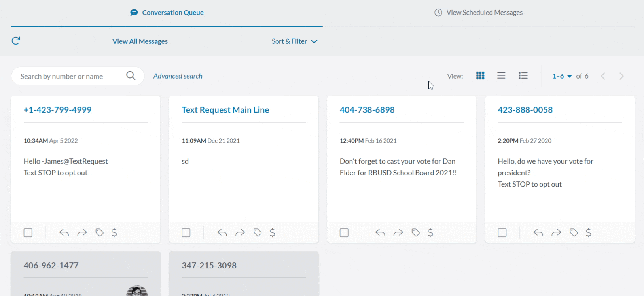Click View All Messages

coord(140,41)
